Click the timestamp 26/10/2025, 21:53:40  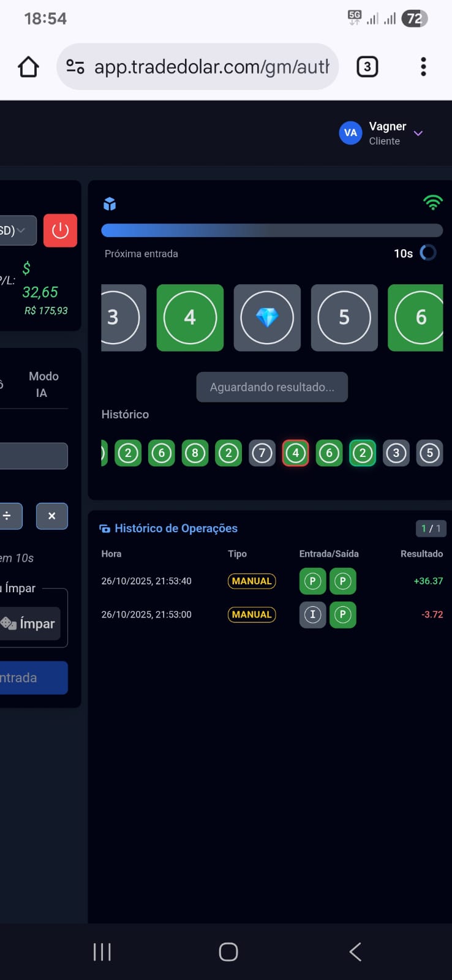coord(146,581)
